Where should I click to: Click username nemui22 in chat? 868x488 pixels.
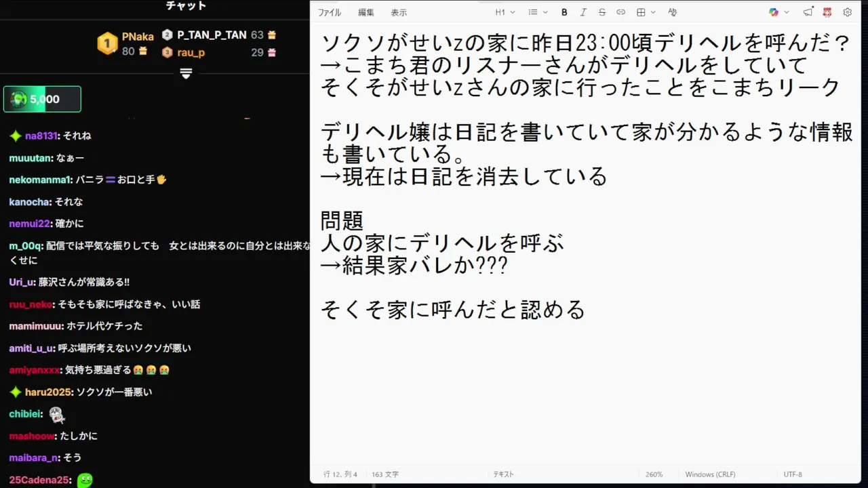pos(30,224)
